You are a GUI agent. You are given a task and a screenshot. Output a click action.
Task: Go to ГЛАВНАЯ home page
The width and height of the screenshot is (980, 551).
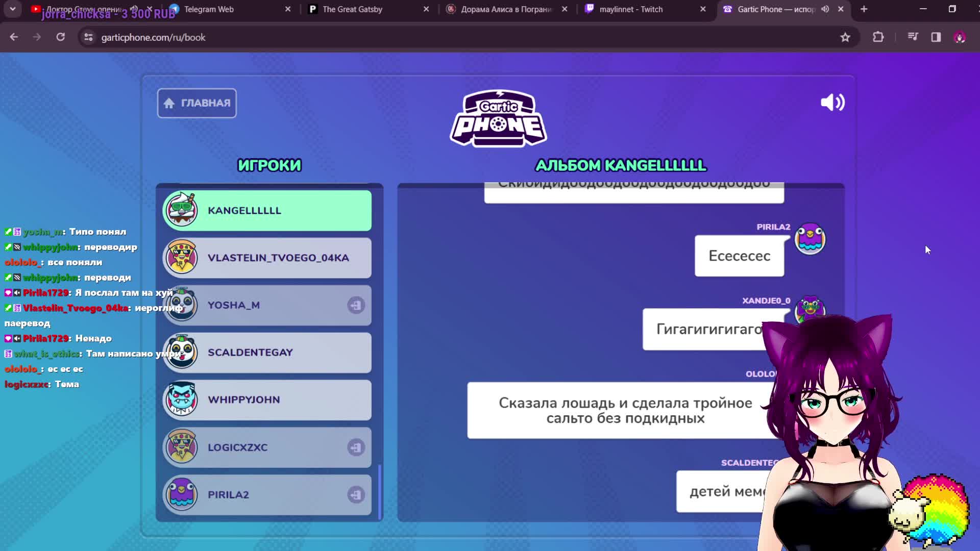coord(197,103)
